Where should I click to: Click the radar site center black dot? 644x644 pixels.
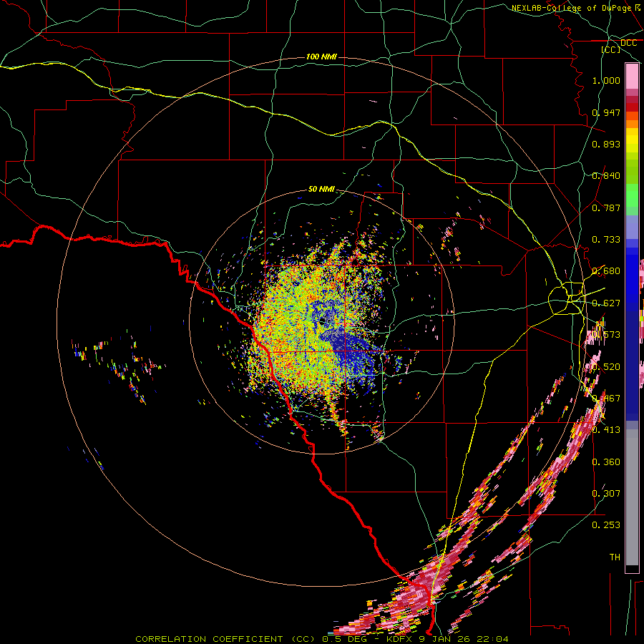pyautogui.click(x=322, y=320)
